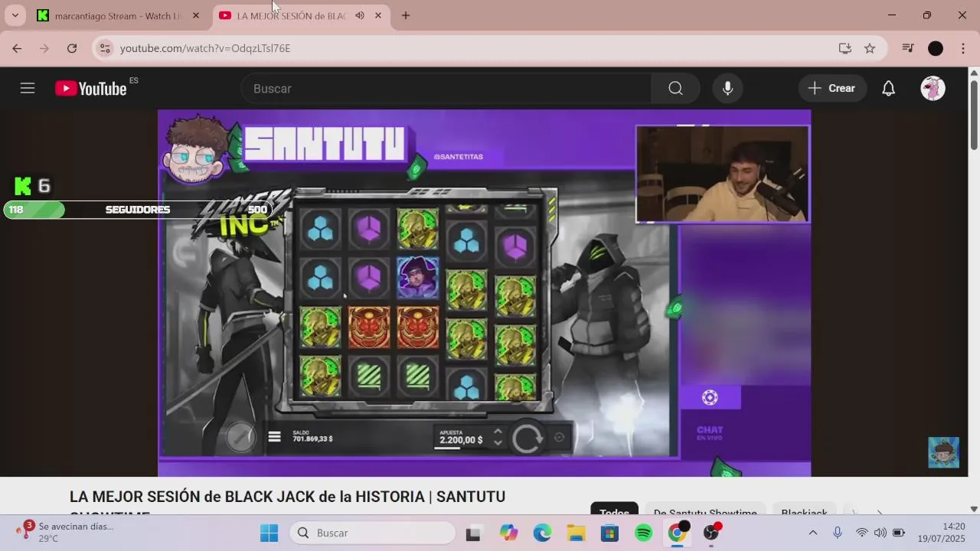This screenshot has height=551, width=980.
Task: Select the Todos filter chip
Action: [x=614, y=513]
